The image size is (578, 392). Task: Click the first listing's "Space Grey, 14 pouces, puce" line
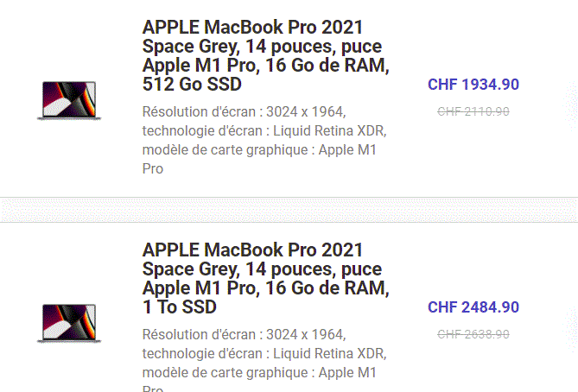262,47
